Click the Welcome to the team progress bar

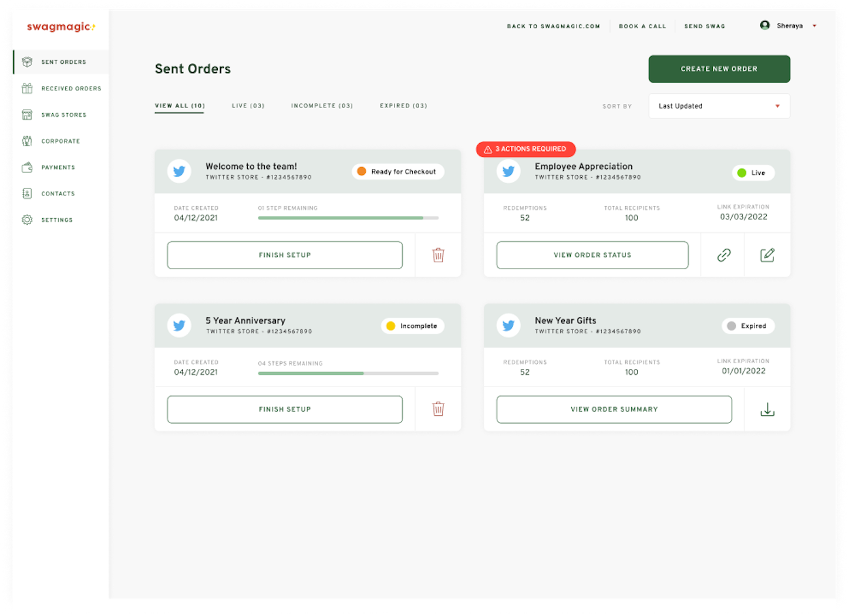[x=348, y=217]
